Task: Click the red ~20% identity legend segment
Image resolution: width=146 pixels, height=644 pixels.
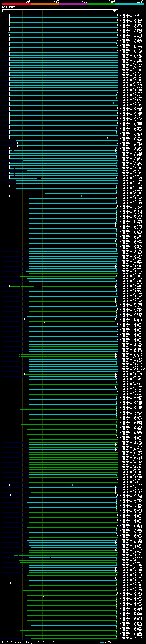Action: pos(16,4)
